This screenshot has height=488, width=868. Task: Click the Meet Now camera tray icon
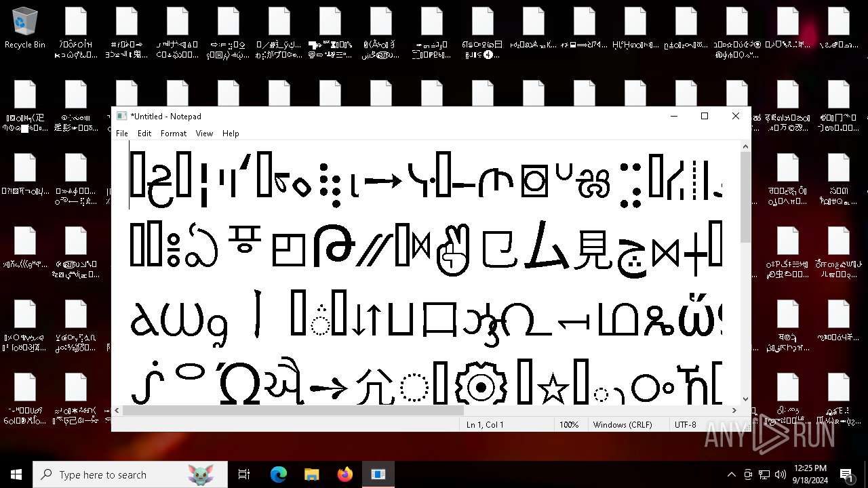(x=748, y=474)
